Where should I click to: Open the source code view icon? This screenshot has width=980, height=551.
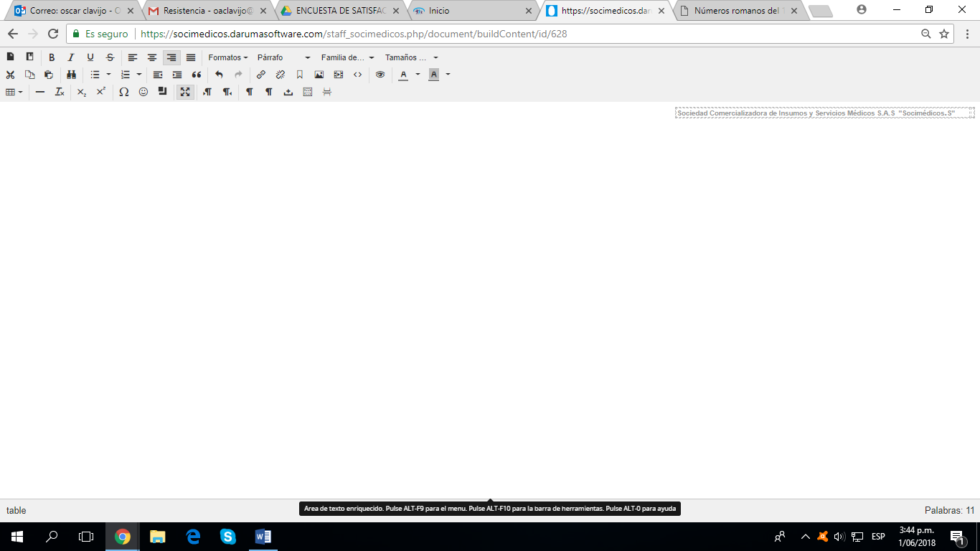point(358,75)
